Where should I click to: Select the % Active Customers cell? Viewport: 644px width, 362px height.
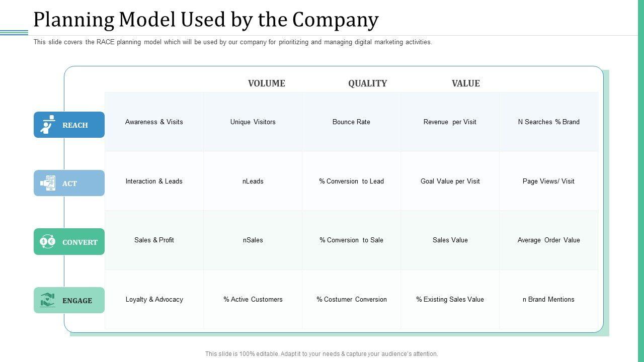point(253,300)
